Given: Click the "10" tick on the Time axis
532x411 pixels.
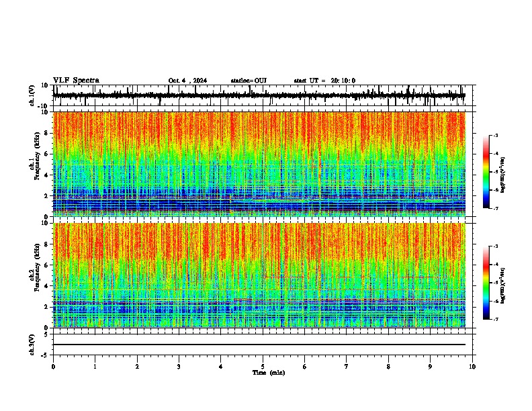Looking at the screenshot, I should (472, 367).
